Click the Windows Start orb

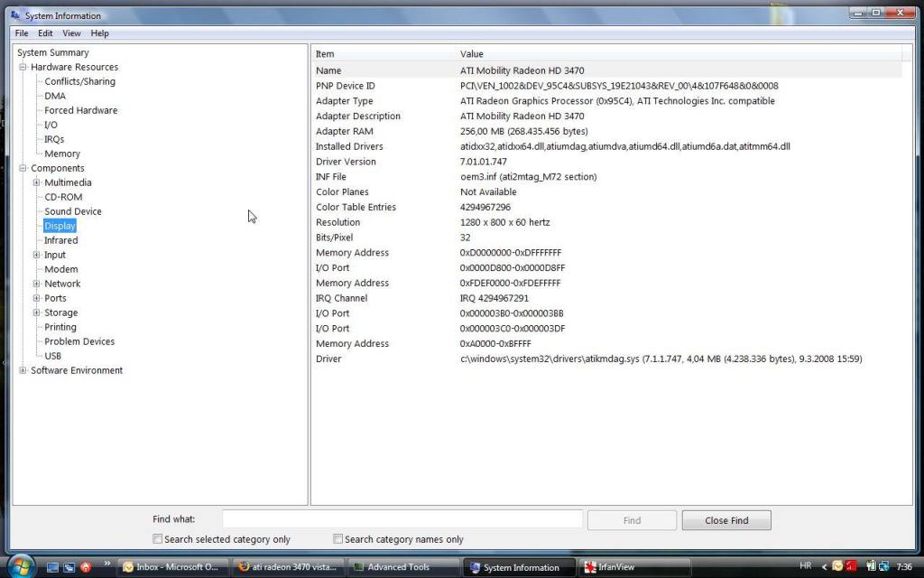pos(19,566)
